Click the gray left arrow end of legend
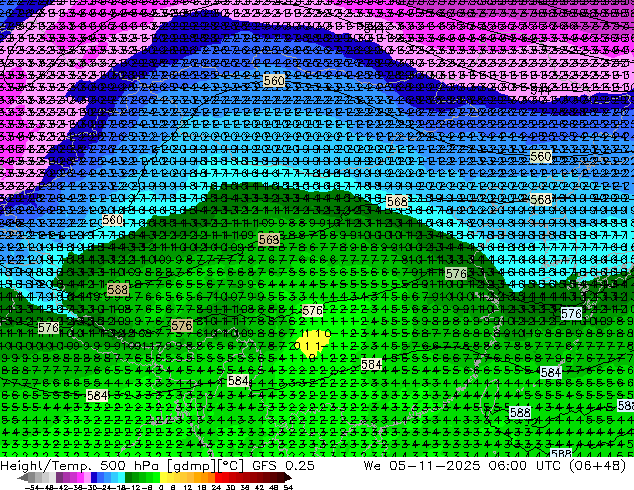This screenshot has width=634, height=490. [22, 477]
